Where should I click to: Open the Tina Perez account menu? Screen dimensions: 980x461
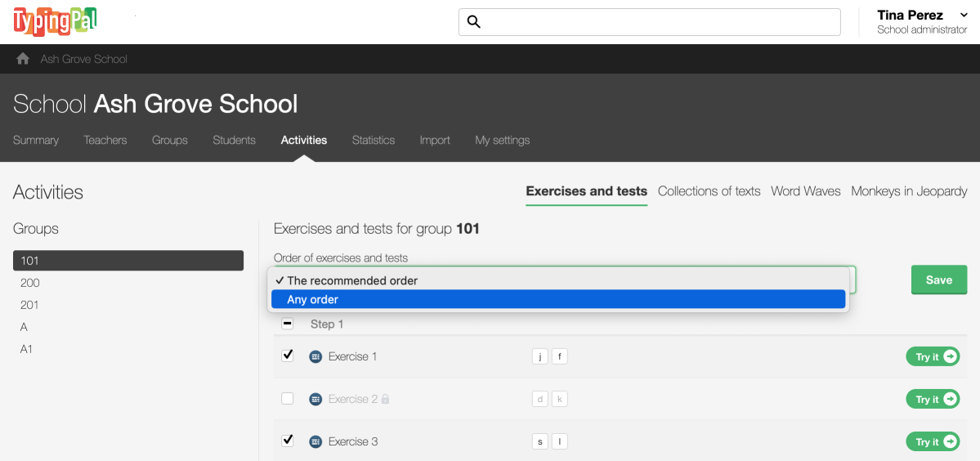(921, 22)
